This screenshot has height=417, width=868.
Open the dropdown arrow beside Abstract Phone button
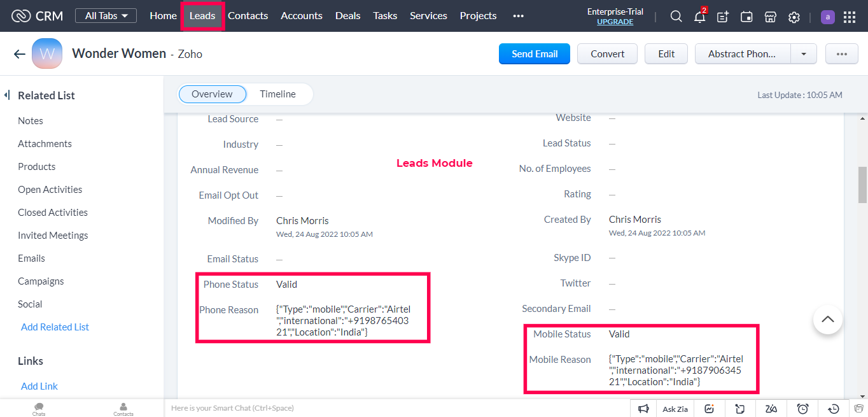click(x=804, y=54)
